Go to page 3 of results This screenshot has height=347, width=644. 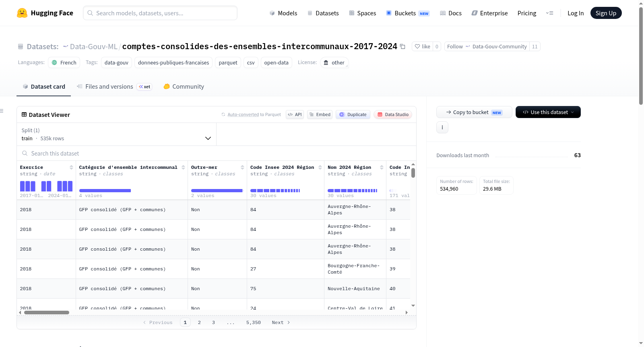pyautogui.click(x=213, y=322)
